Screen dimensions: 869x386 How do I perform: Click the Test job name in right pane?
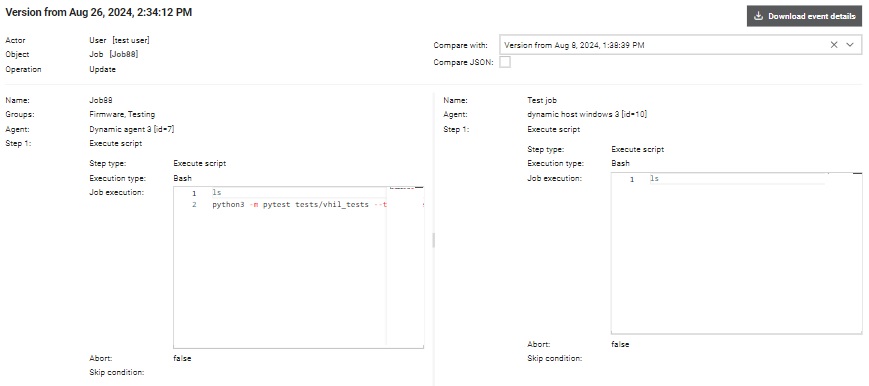pos(542,100)
